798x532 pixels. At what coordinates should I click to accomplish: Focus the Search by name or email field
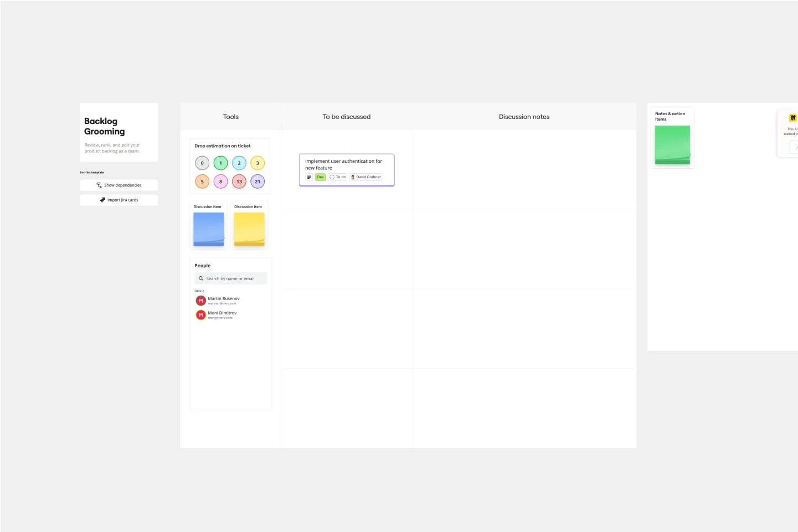pyautogui.click(x=230, y=278)
